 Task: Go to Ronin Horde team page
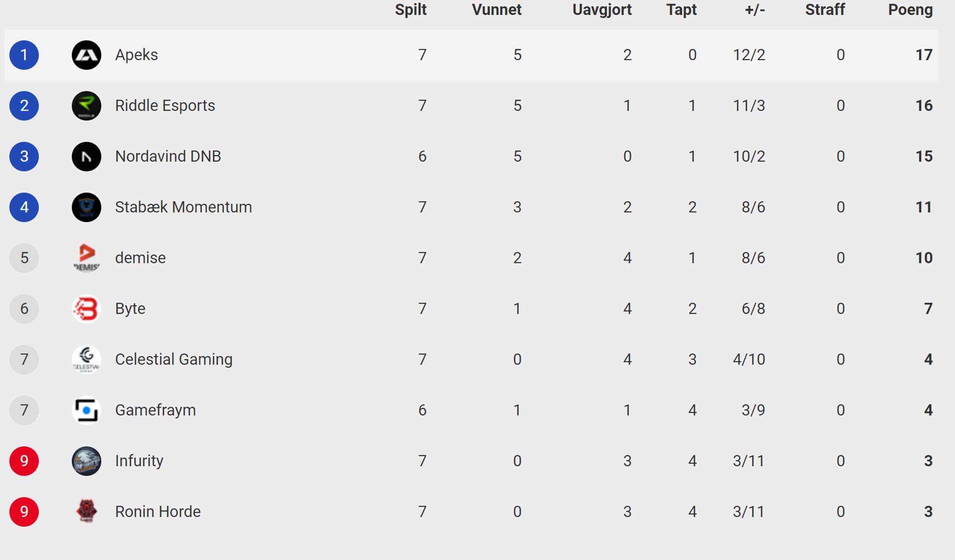(x=158, y=512)
